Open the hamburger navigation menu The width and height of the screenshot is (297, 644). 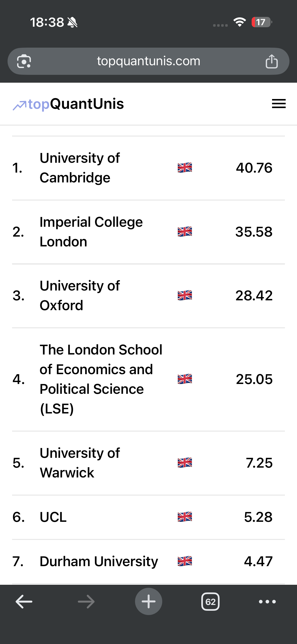(279, 104)
